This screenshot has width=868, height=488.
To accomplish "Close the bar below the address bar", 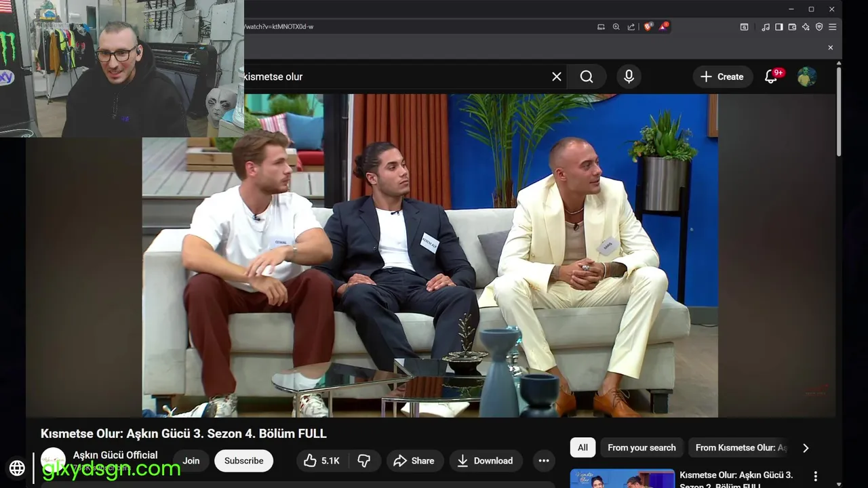I will (x=830, y=47).
